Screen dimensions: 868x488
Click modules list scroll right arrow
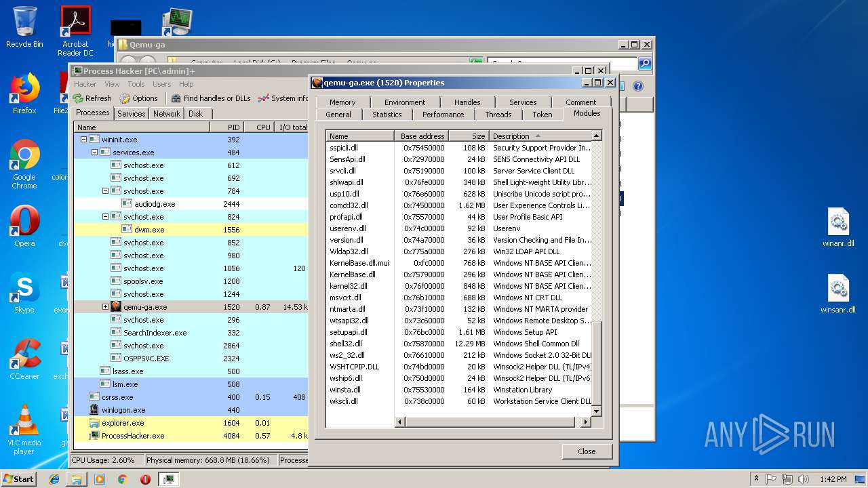(x=586, y=422)
